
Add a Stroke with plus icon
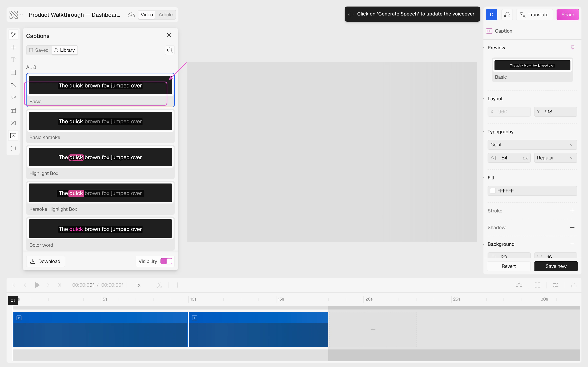pos(572,211)
